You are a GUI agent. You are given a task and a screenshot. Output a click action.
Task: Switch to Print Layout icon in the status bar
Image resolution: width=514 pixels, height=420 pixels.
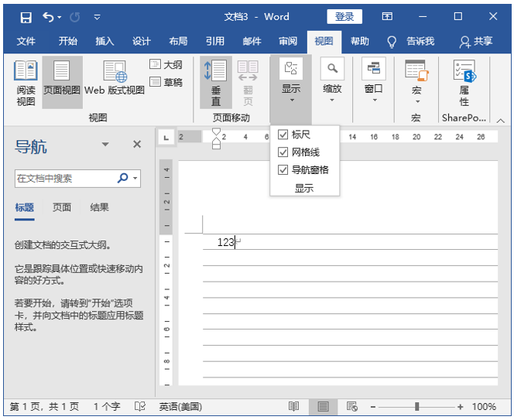coord(324,407)
